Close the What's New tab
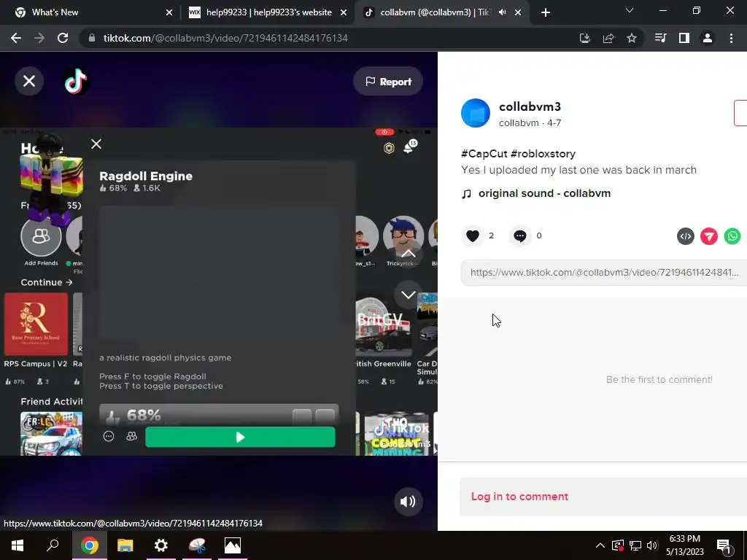Image resolution: width=747 pixels, height=560 pixels. click(x=169, y=13)
